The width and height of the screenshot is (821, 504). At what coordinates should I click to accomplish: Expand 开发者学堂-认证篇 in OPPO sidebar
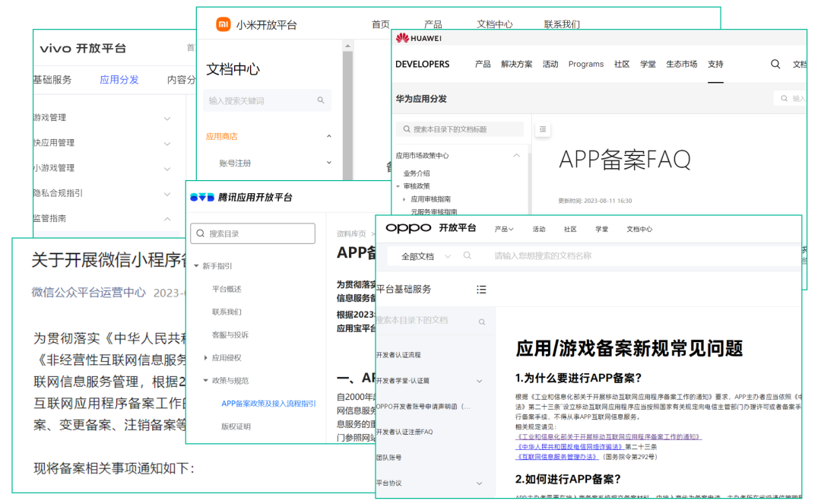pyautogui.click(x=479, y=381)
